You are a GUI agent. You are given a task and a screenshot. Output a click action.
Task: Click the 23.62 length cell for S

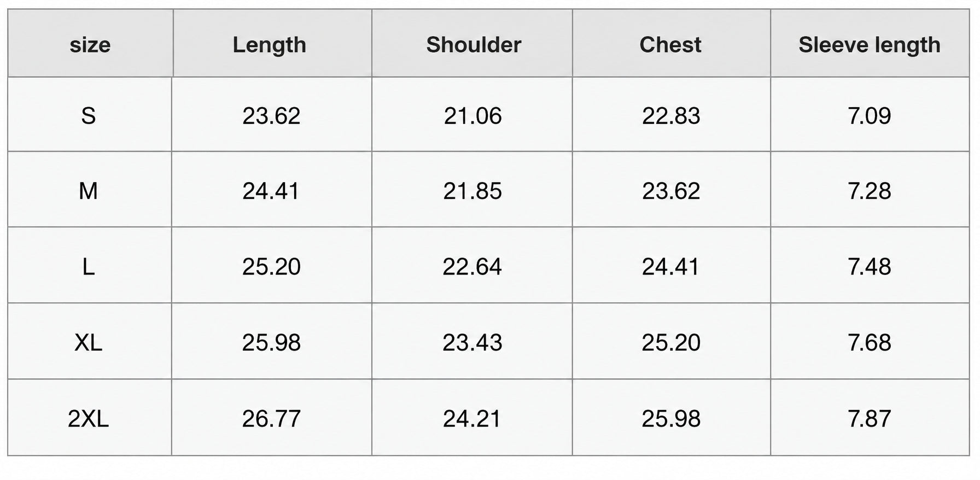(272, 114)
